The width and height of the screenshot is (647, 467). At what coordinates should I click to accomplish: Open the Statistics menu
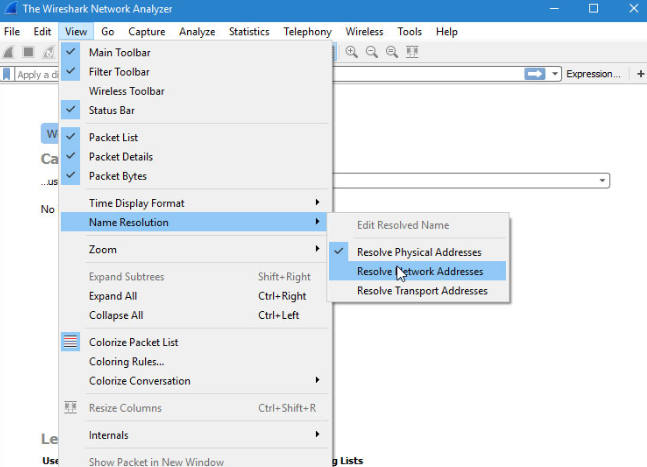(249, 32)
